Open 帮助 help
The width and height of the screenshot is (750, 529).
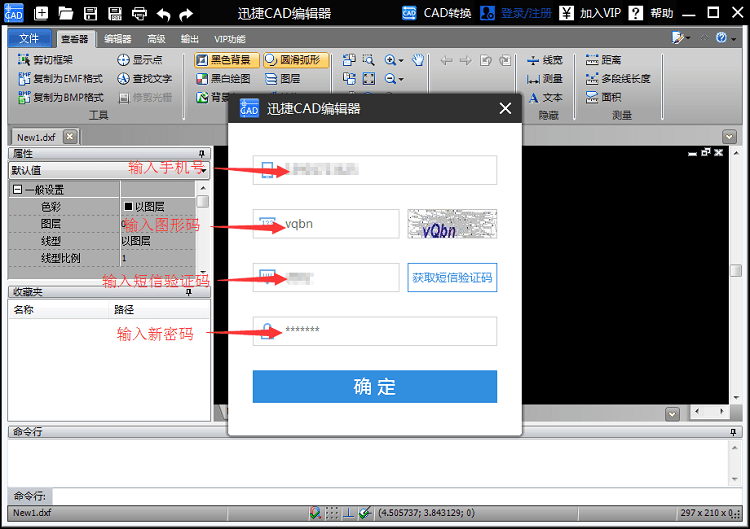[651, 13]
